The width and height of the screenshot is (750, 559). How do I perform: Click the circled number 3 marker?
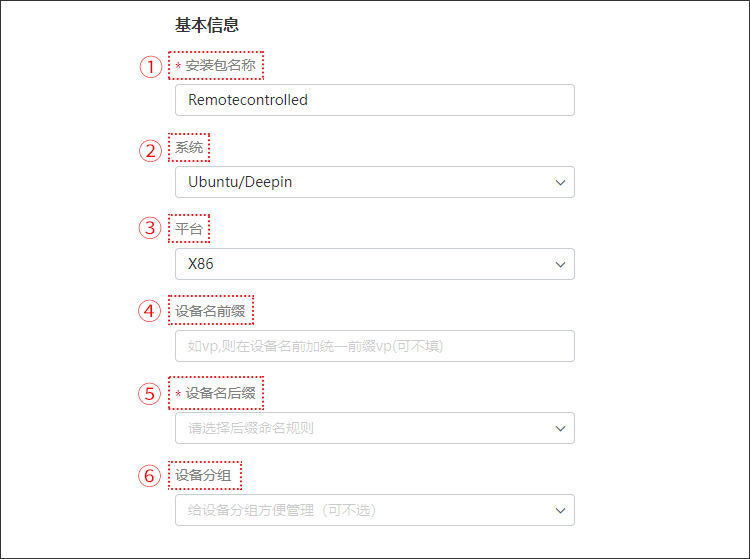[x=150, y=229]
